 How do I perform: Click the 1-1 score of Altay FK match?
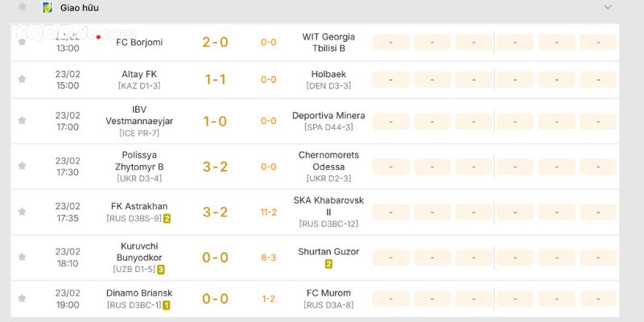coord(215,79)
